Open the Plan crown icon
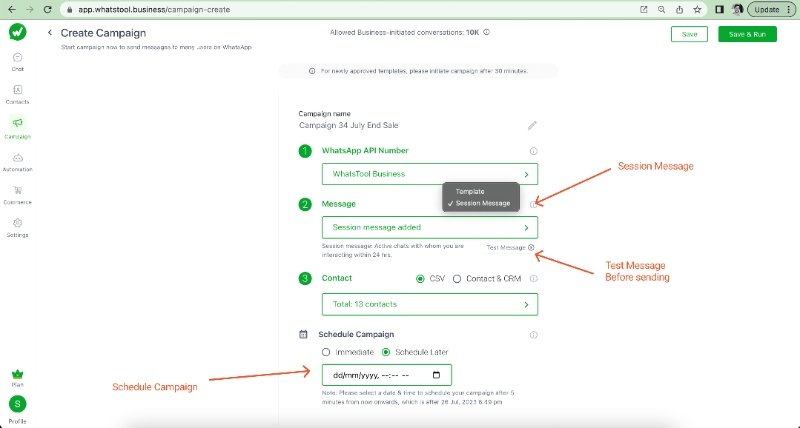800x428 pixels. pos(18,374)
